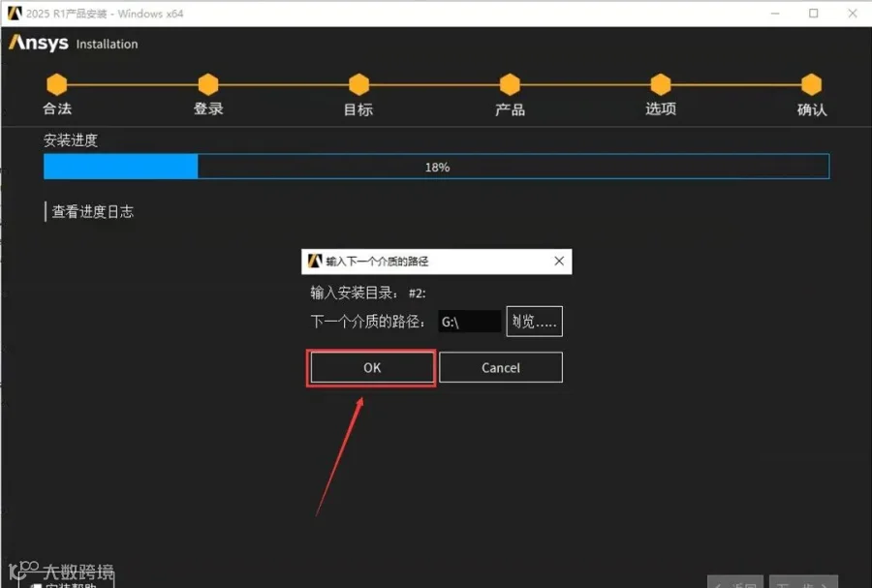The image size is (872, 588).
Task: Click OK in the media path dialog
Action: point(372,367)
